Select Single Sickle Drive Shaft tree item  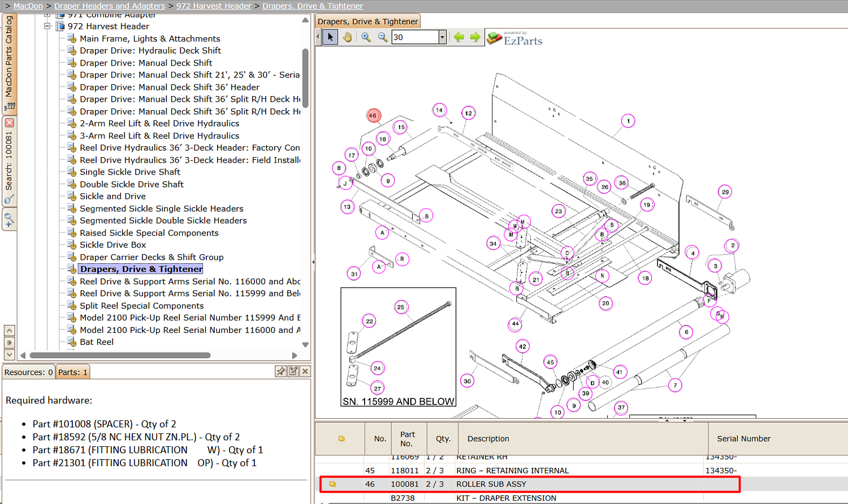click(130, 172)
